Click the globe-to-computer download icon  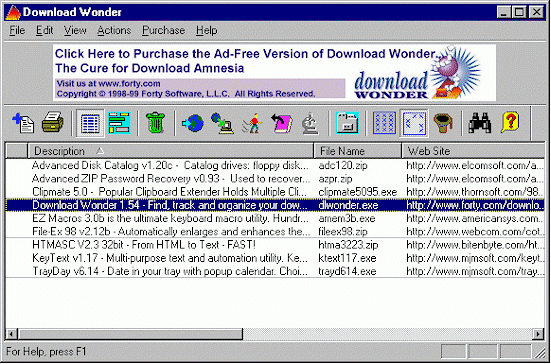(223, 123)
